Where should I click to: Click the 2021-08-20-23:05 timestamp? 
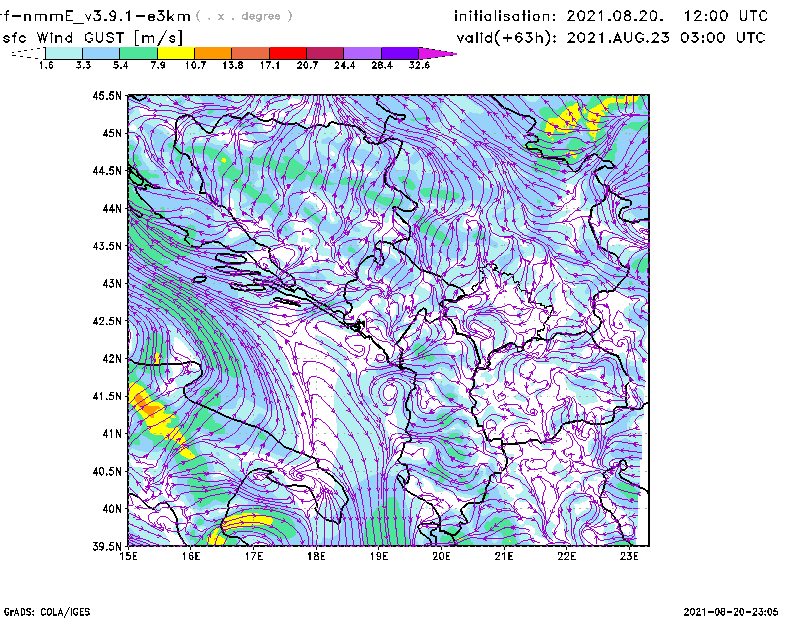(x=731, y=612)
